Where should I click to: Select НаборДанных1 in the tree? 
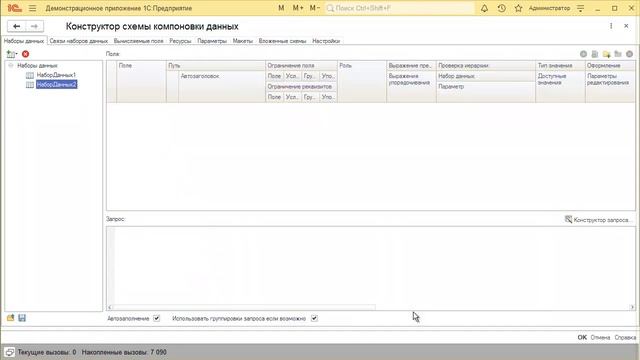coord(56,75)
